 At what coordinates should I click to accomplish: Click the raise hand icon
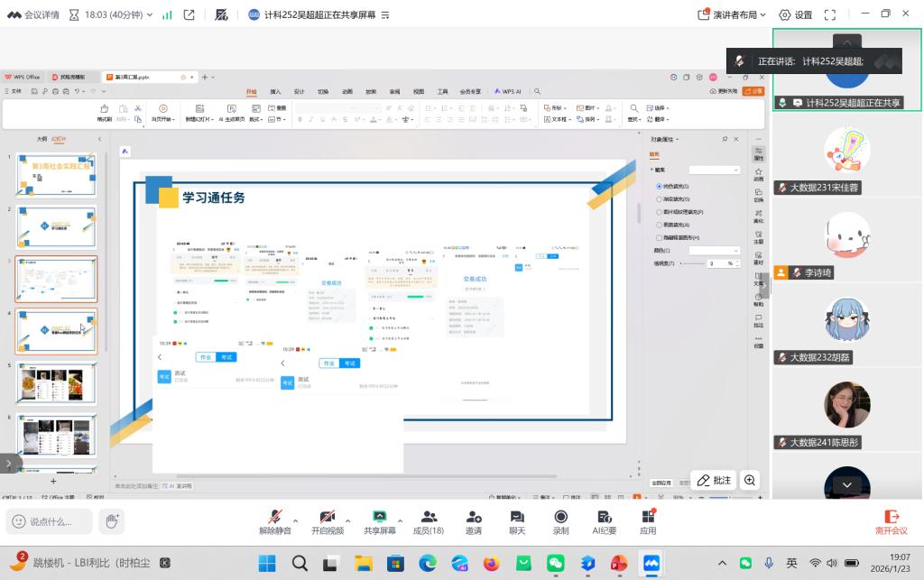(112, 521)
